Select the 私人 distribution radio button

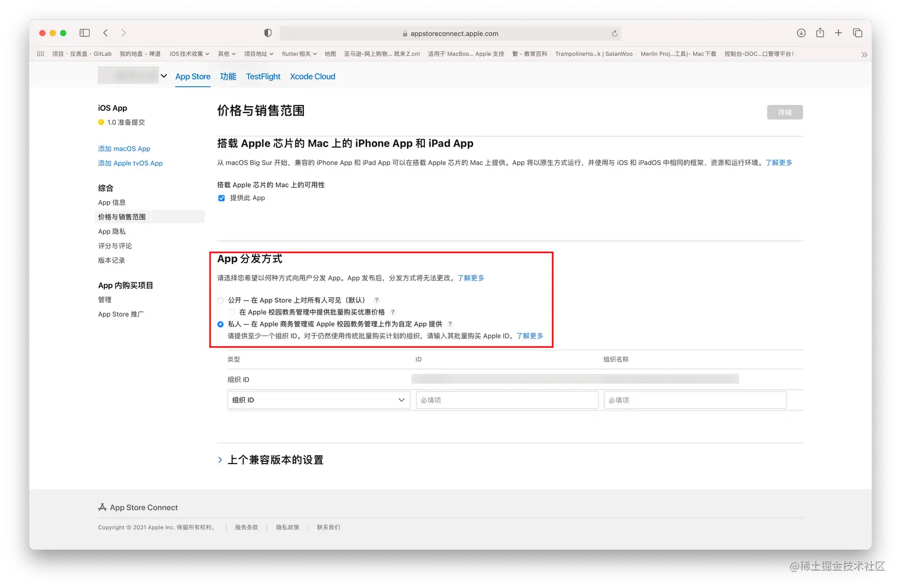[x=220, y=324]
